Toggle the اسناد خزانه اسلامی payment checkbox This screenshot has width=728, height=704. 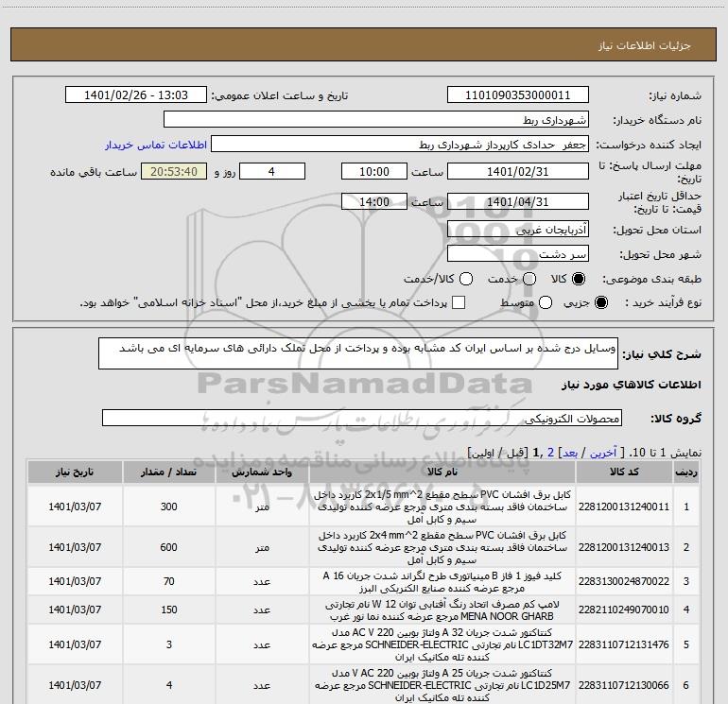point(459,302)
